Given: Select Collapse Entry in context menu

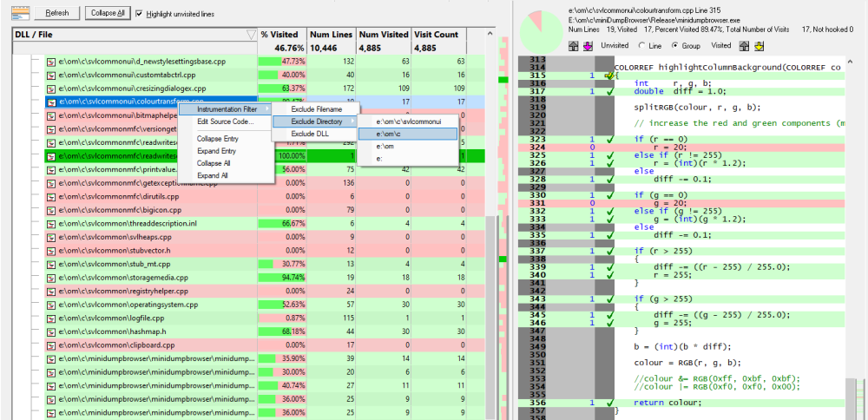Looking at the screenshot, I should [x=227, y=139].
